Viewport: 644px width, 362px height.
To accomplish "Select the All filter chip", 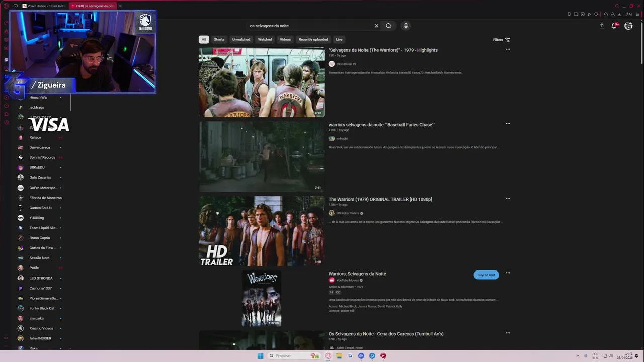I will pos(204,39).
